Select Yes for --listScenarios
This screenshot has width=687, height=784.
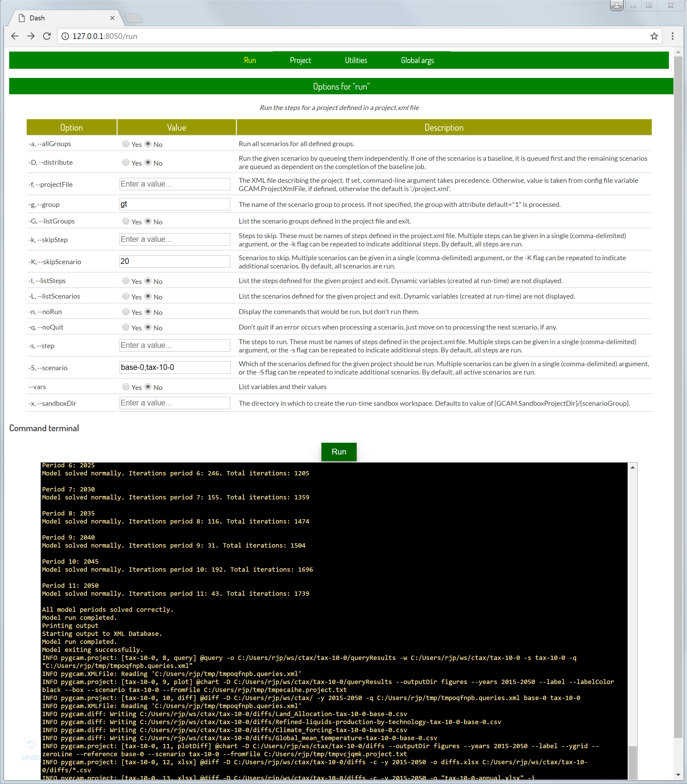[126, 296]
